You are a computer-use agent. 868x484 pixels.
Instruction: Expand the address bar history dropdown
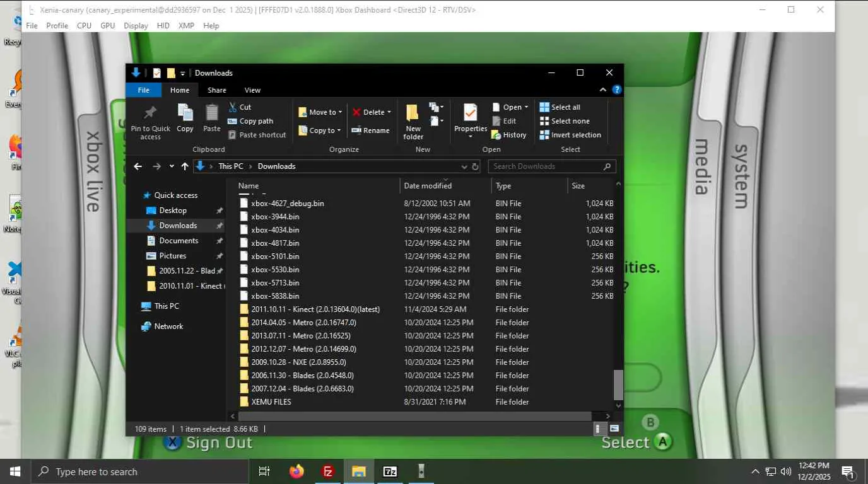(464, 166)
